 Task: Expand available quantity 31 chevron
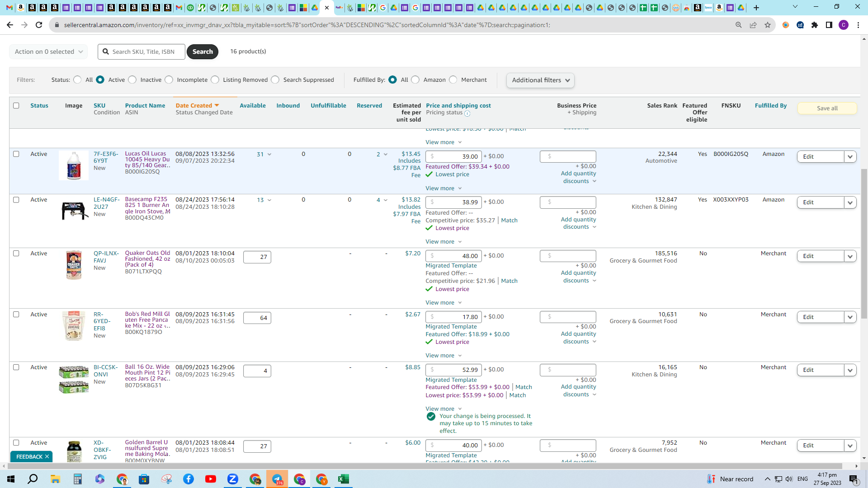click(269, 155)
